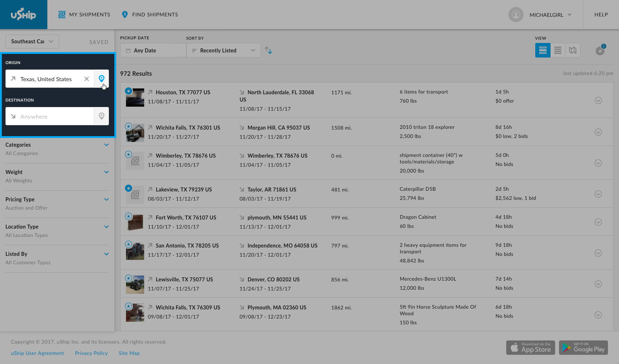Select the detailed list view
The width and height of the screenshot is (619, 364).
tap(543, 50)
